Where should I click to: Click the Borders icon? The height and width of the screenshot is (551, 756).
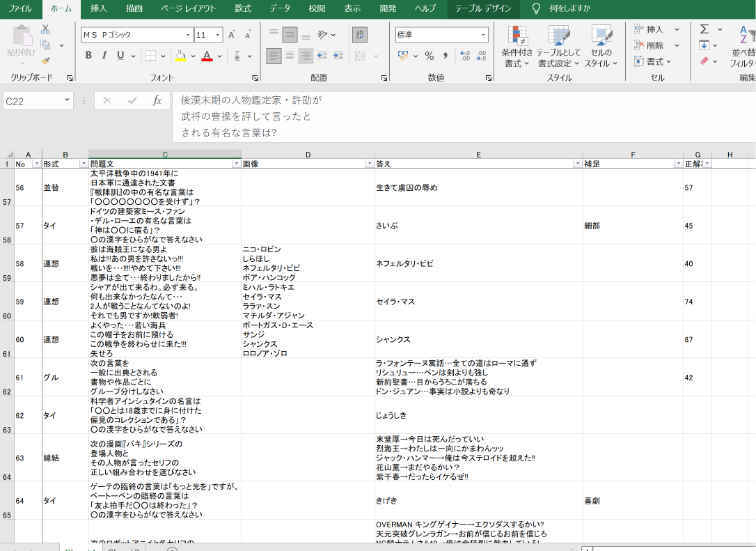click(x=151, y=56)
